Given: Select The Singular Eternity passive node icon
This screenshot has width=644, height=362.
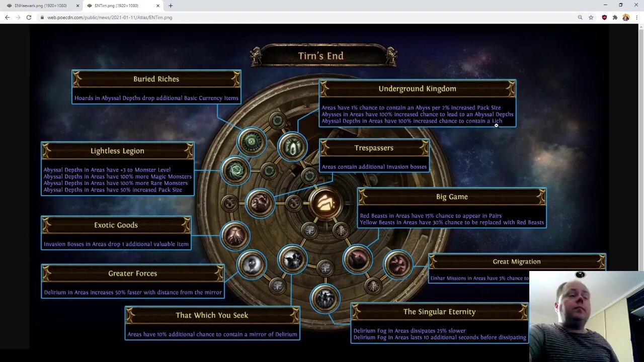Looking at the screenshot, I should (x=325, y=298).
